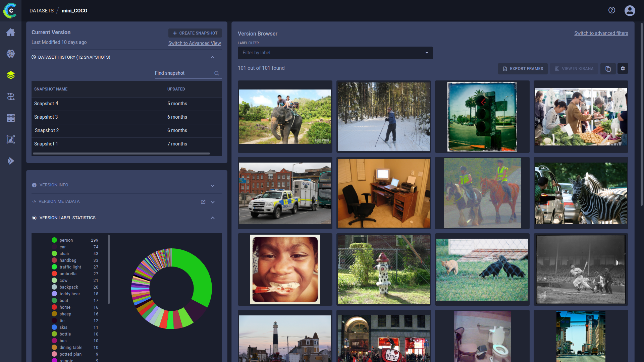Click the Find snapshot input field

click(x=184, y=73)
